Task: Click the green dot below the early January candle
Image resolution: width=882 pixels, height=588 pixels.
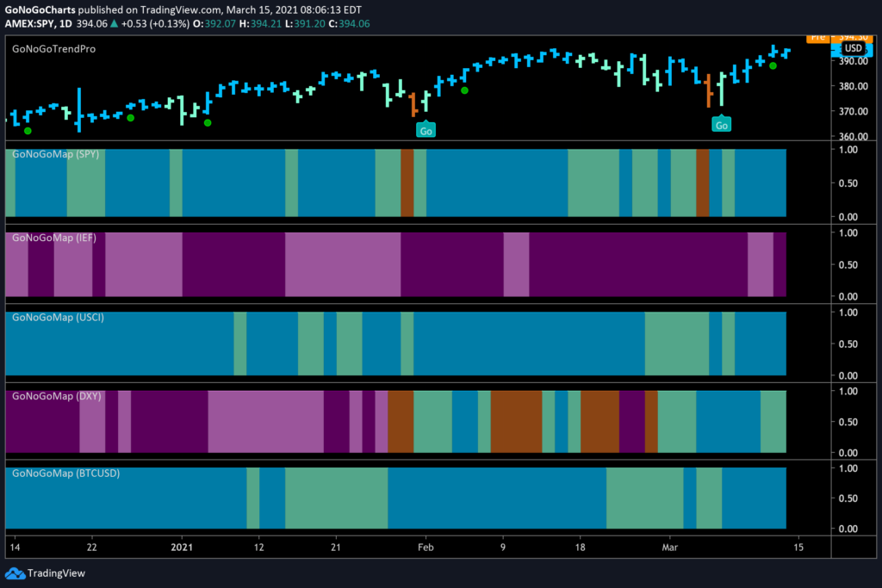Action: pyautogui.click(x=208, y=122)
